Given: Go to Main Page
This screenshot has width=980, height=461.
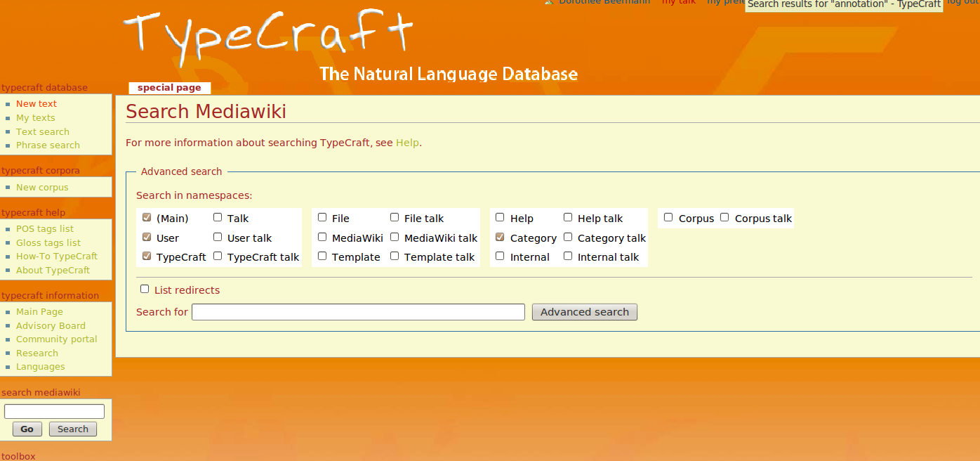Looking at the screenshot, I should [x=39, y=312].
